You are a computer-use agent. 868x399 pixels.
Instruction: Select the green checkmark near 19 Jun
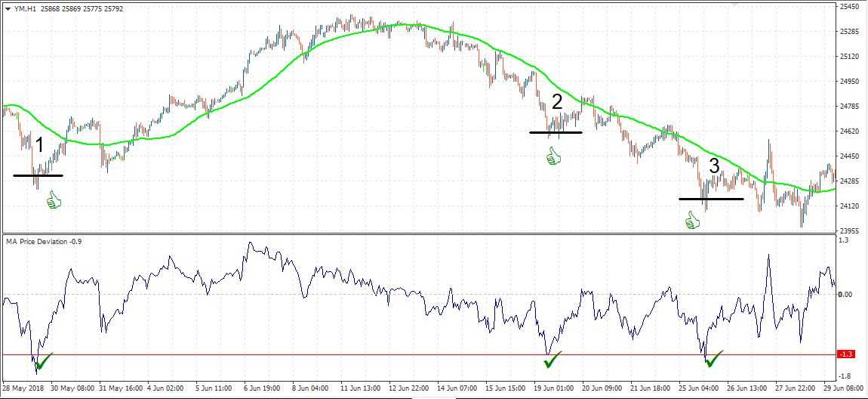coord(553,360)
